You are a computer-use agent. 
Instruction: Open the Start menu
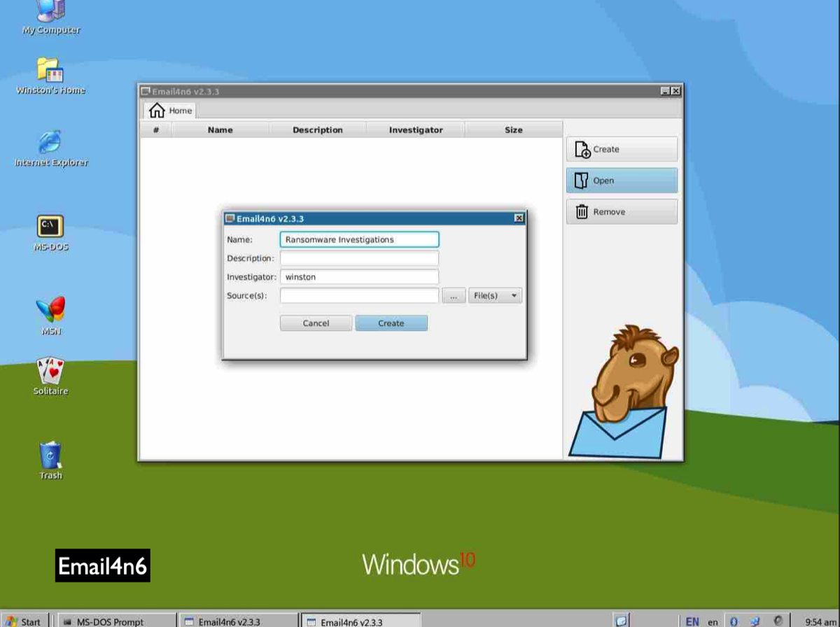pos(24,621)
